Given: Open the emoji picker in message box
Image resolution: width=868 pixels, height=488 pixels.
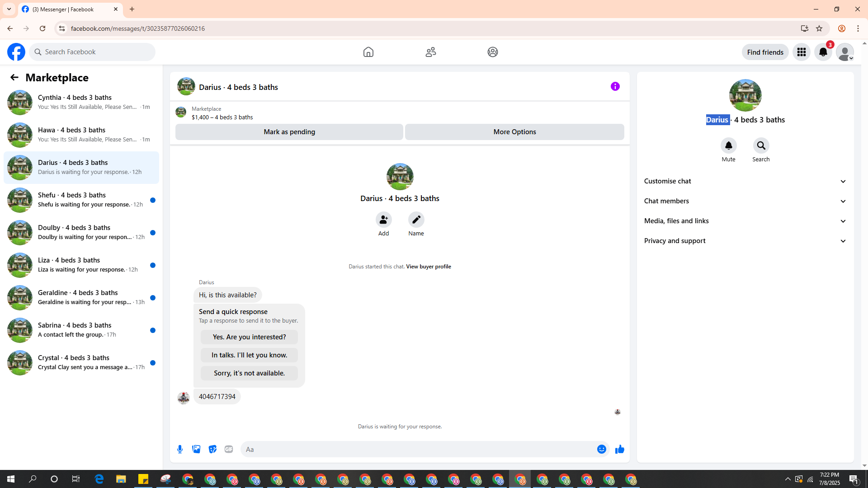Looking at the screenshot, I should tap(601, 449).
